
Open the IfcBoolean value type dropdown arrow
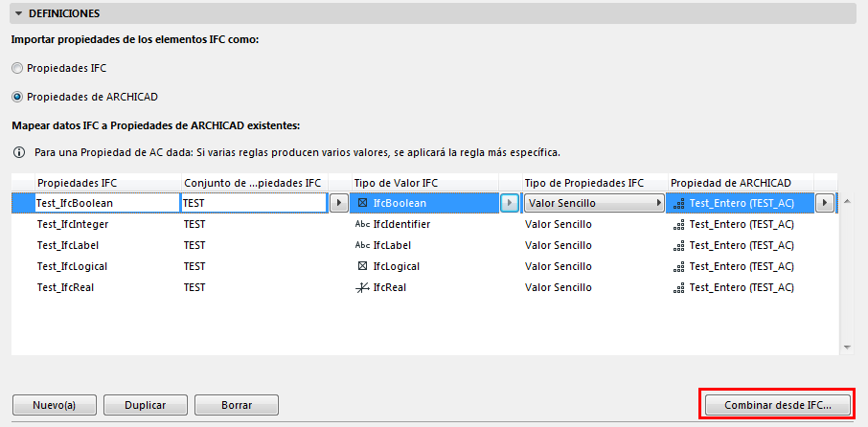pyautogui.click(x=510, y=203)
